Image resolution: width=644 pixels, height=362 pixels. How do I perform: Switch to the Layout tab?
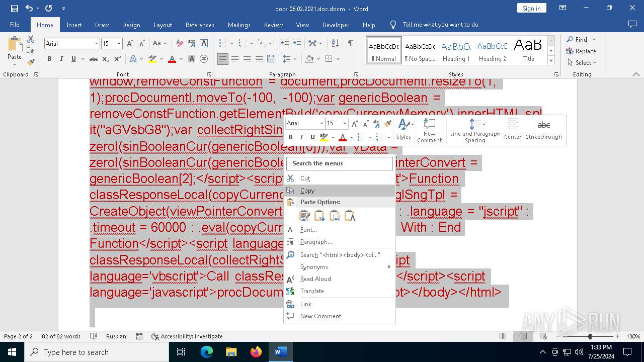tap(163, 25)
